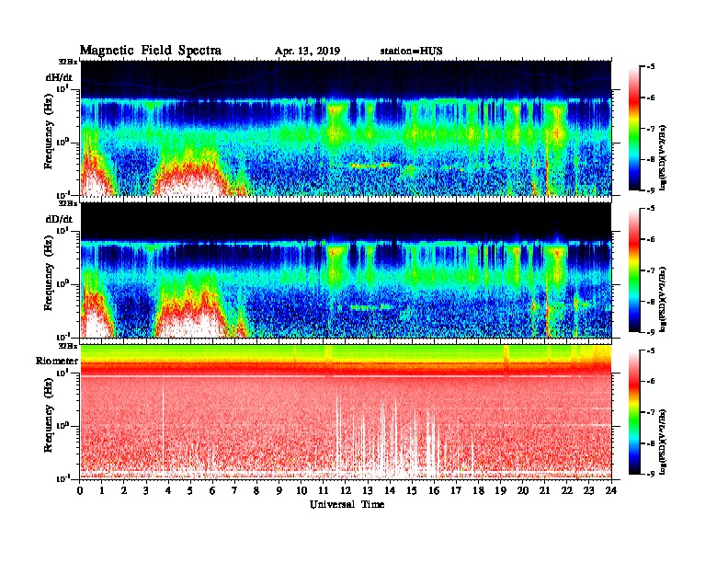Click the log(PSD) unit label beside dH/dt scale

tap(663, 157)
